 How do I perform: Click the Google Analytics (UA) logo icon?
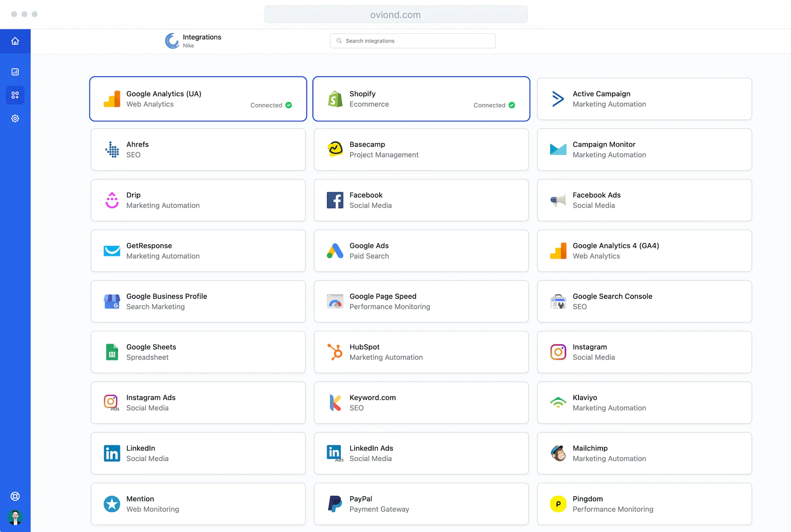[x=112, y=99]
